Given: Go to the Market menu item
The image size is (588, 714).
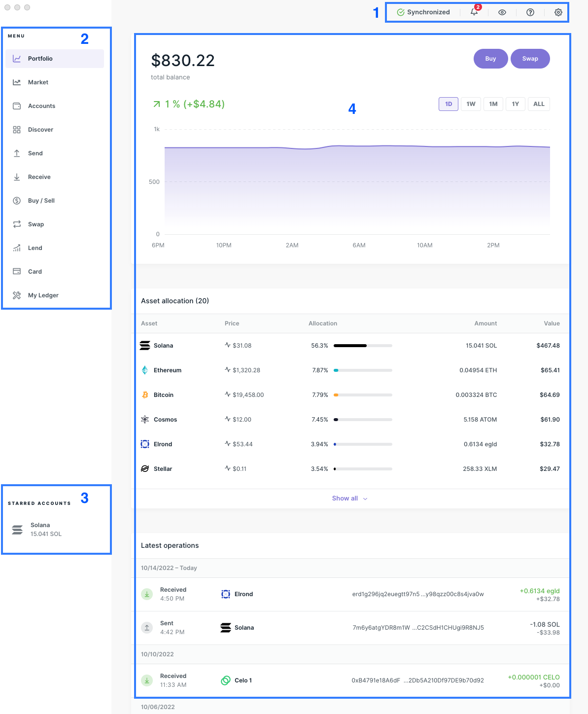Looking at the screenshot, I should tap(55, 82).
